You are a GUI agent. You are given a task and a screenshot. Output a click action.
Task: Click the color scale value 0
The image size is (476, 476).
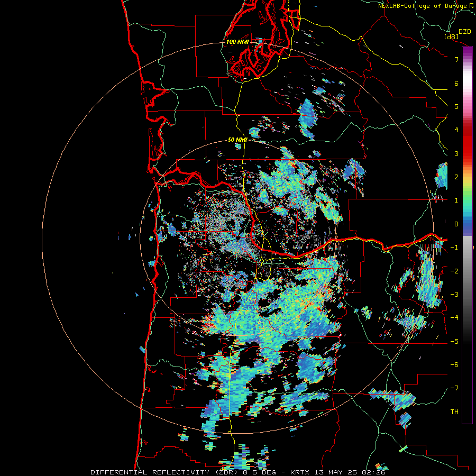pyautogui.click(x=456, y=224)
